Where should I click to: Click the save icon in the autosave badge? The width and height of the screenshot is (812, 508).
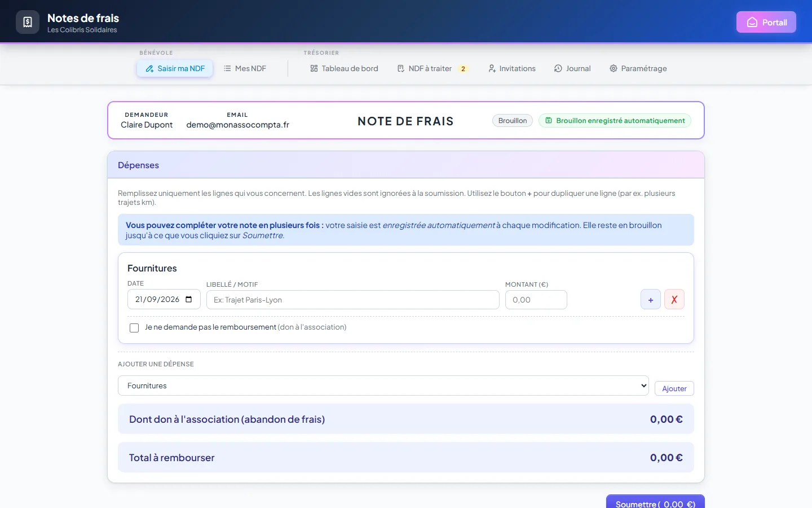pos(549,120)
